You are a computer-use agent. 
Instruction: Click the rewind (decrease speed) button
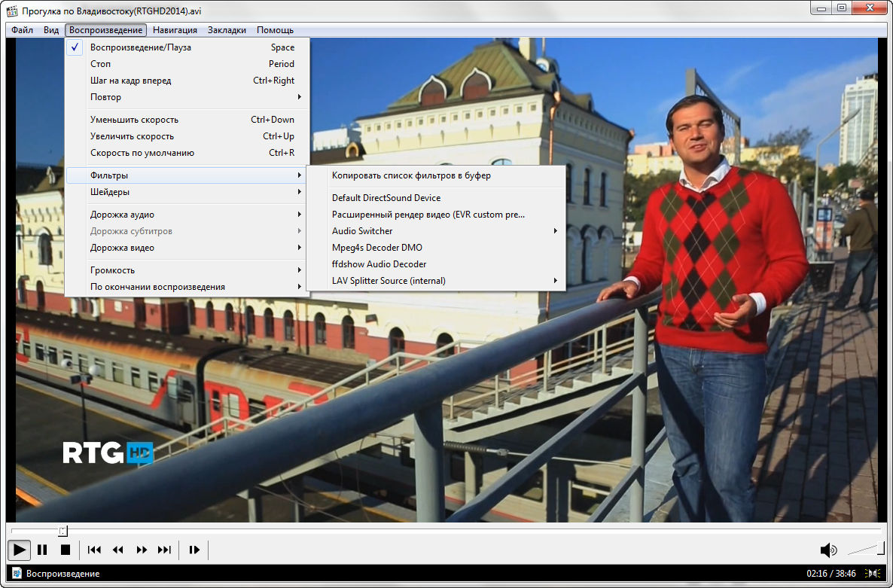[x=118, y=550]
